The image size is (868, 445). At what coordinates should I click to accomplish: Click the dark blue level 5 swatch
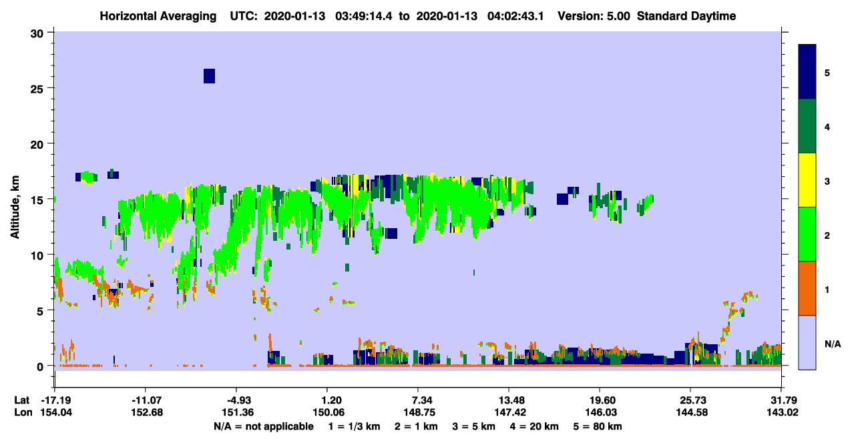(807, 72)
